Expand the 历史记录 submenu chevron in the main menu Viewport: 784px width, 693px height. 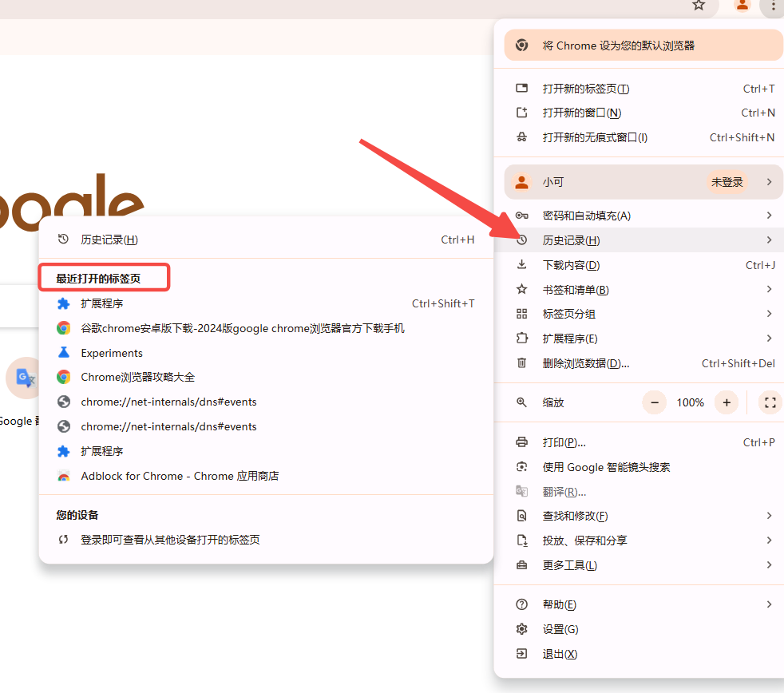[x=769, y=240]
